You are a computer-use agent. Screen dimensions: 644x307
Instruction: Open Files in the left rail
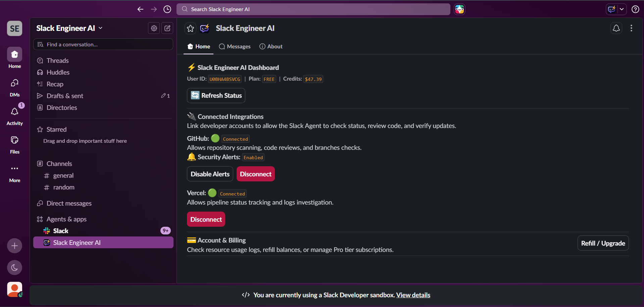coord(15,144)
